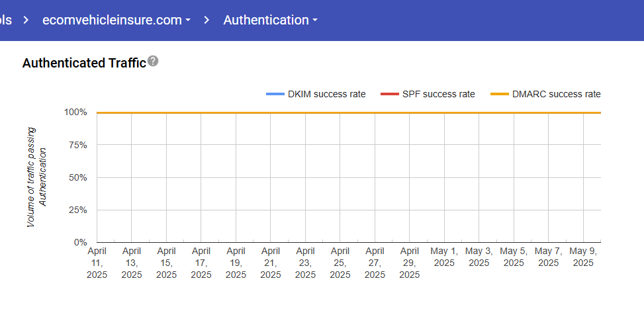
Task: Click the help icon beside Authenticated Traffic
Action: [x=154, y=62]
